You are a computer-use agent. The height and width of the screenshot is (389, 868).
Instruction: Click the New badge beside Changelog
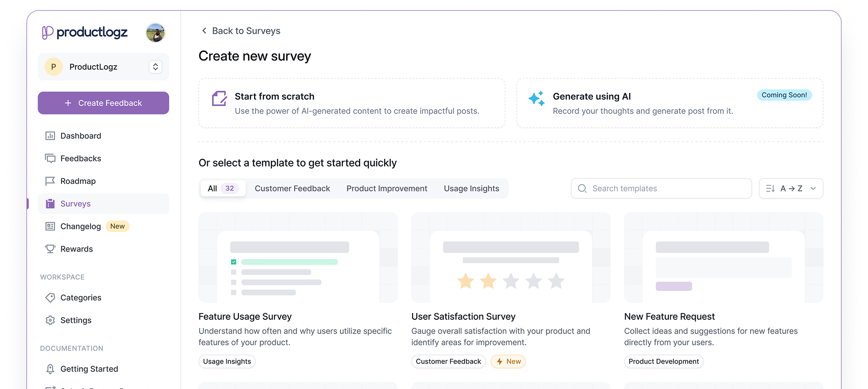(118, 226)
